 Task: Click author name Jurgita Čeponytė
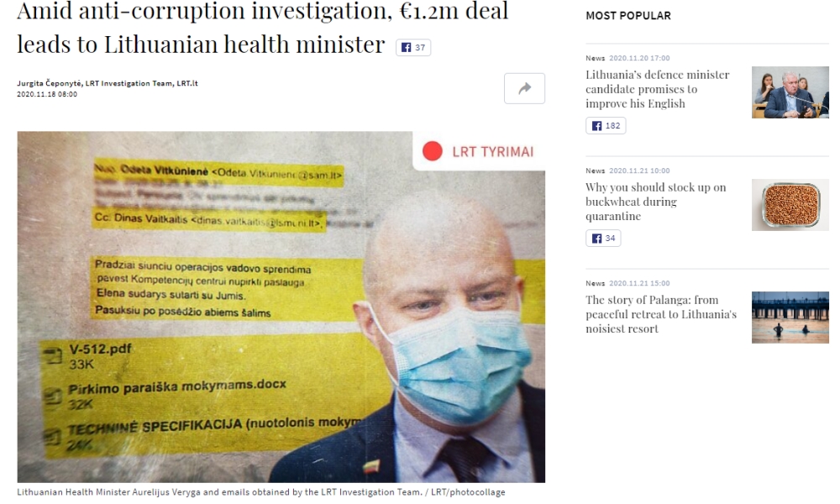click(x=50, y=83)
